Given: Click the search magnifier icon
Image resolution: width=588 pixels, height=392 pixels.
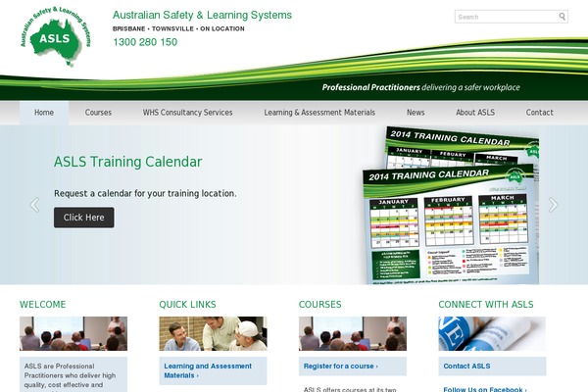Looking at the screenshot, I should [562, 17].
